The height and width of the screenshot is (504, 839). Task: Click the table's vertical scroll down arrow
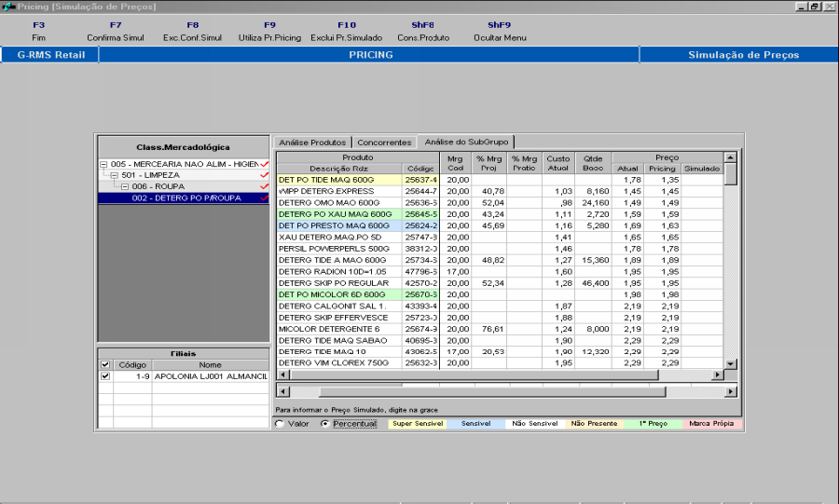pos(731,362)
